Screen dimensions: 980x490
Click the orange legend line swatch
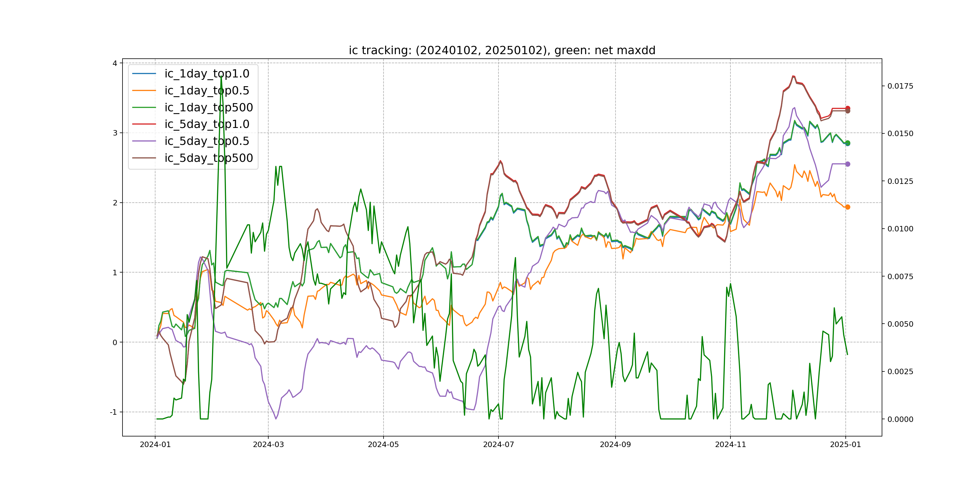point(144,90)
